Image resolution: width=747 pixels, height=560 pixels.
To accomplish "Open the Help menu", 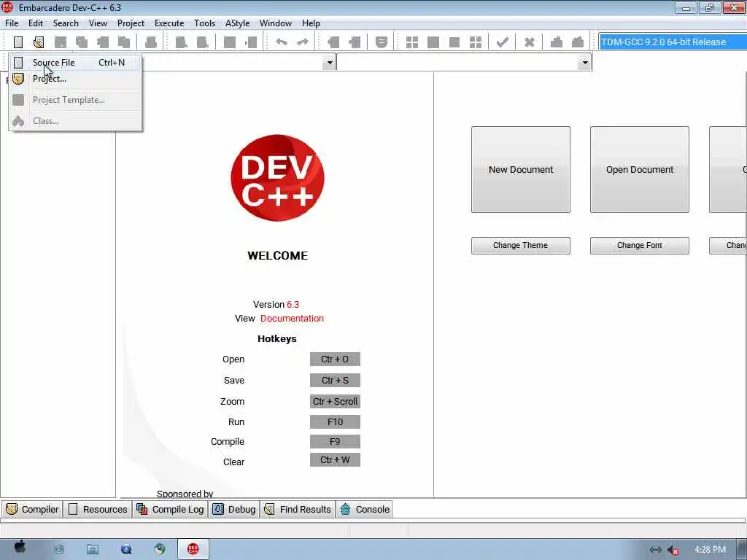I will click(x=311, y=23).
